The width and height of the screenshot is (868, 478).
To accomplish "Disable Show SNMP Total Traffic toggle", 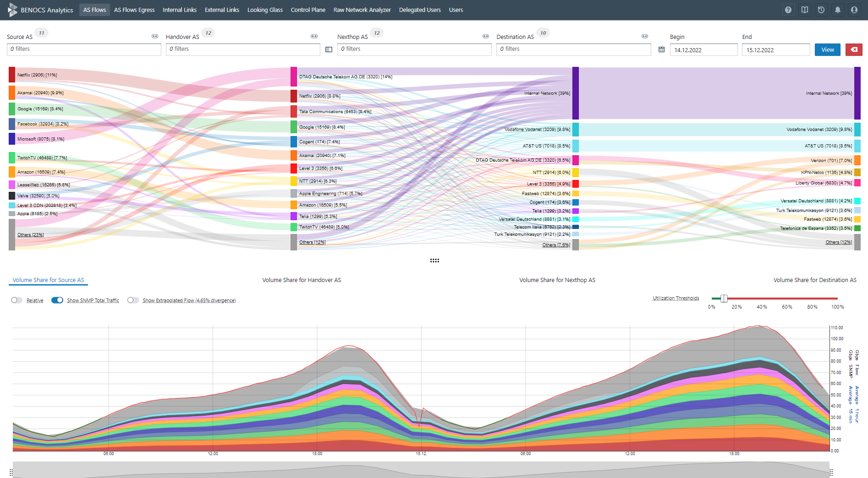I will click(57, 300).
